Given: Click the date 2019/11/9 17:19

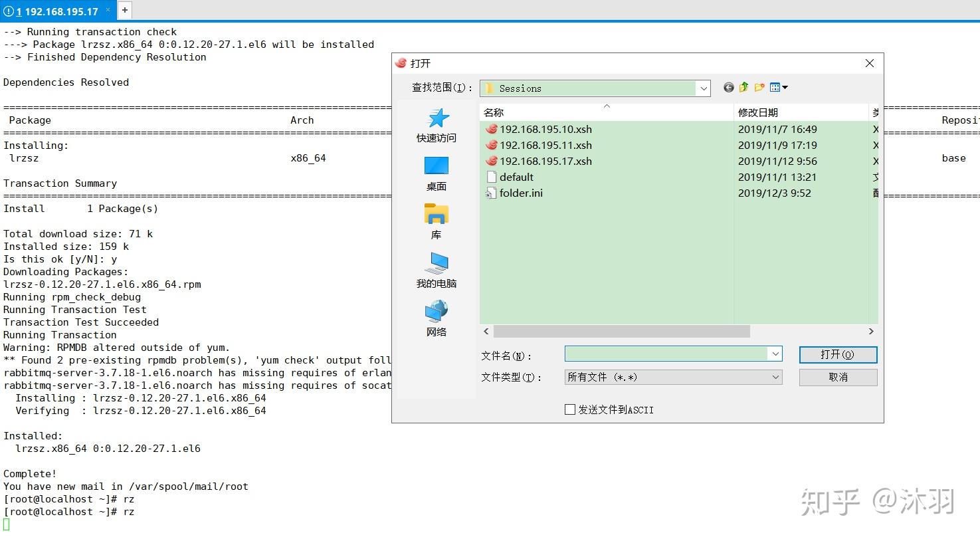Looking at the screenshot, I should pos(777,146).
